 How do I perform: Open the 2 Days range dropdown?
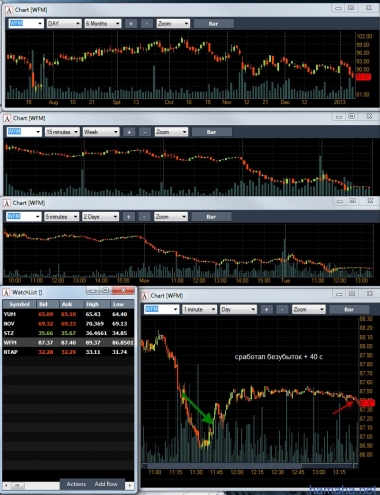click(x=100, y=217)
